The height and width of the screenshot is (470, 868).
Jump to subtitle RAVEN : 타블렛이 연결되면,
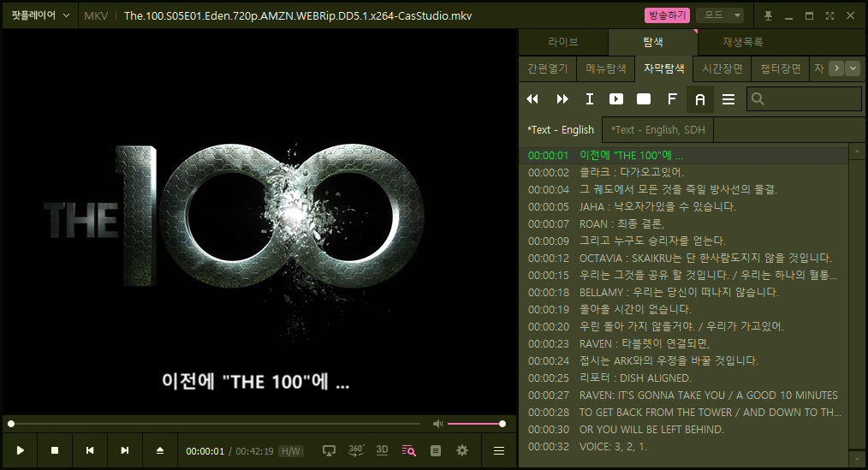coord(684,344)
